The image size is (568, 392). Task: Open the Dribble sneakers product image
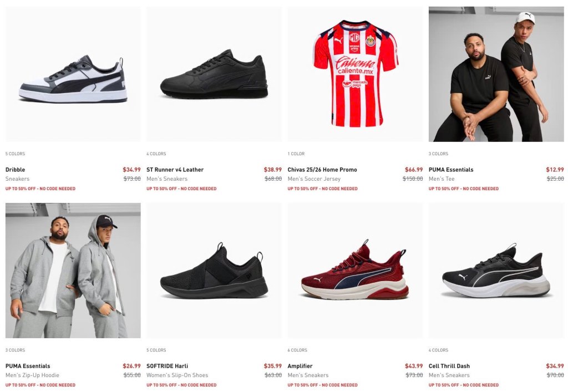[73, 74]
